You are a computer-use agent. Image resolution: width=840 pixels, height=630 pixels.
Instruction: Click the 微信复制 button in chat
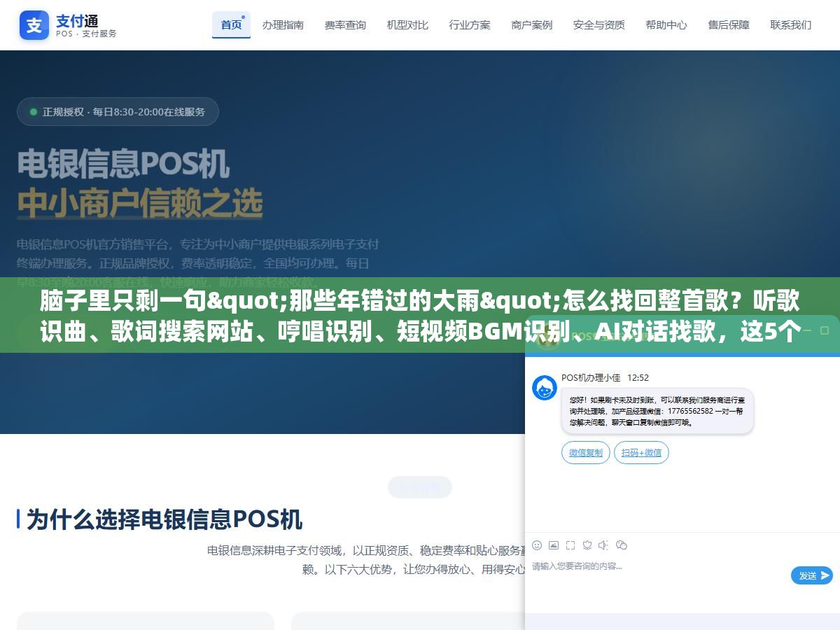click(586, 453)
